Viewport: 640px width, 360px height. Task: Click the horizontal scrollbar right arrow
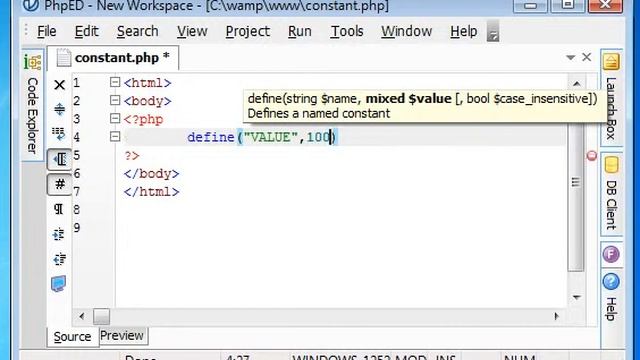pyautogui.click(x=556, y=316)
